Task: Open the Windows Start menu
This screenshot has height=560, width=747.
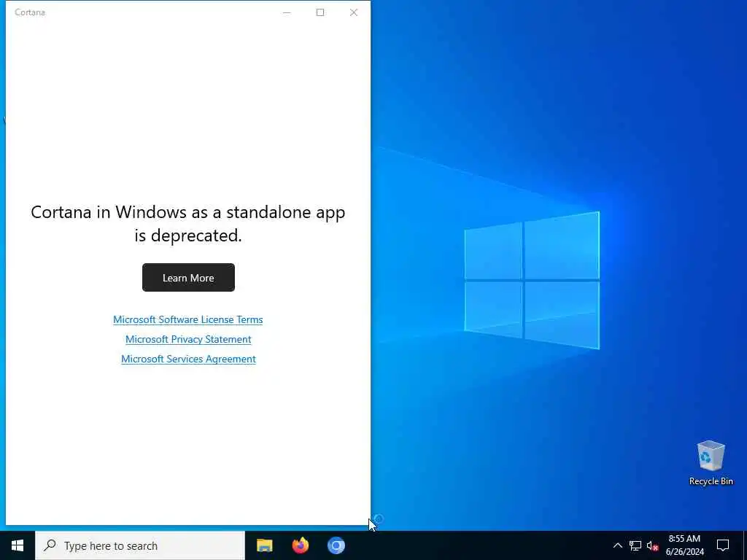Action: tap(18, 545)
